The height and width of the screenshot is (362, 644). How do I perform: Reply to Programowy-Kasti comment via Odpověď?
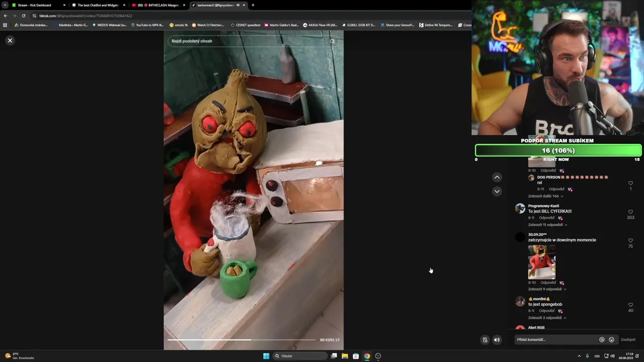click(547, 218)
